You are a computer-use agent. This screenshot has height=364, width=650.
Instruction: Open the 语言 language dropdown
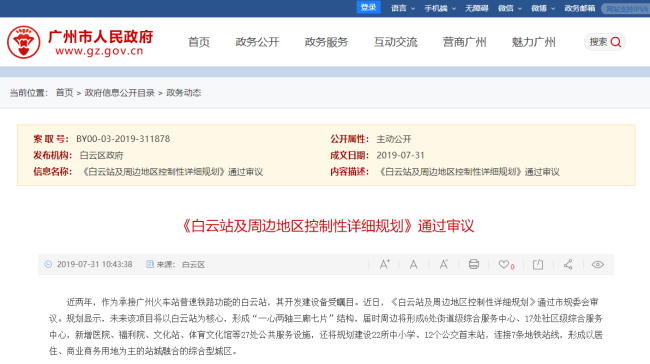pyautogui.click(x=403, y=8)
